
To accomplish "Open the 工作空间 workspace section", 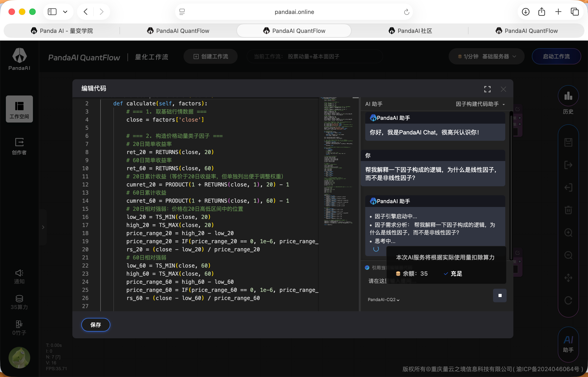I will [x=19, y=109].
